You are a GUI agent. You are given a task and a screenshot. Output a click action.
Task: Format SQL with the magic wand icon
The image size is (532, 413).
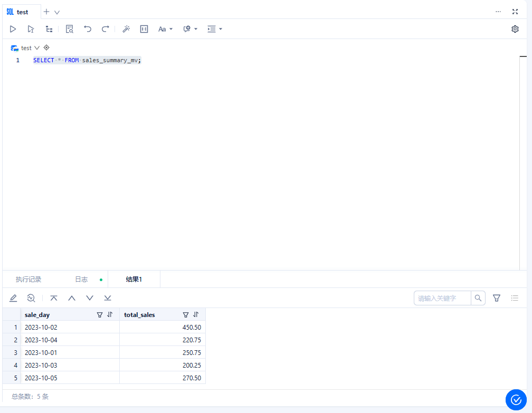(126, 29)
